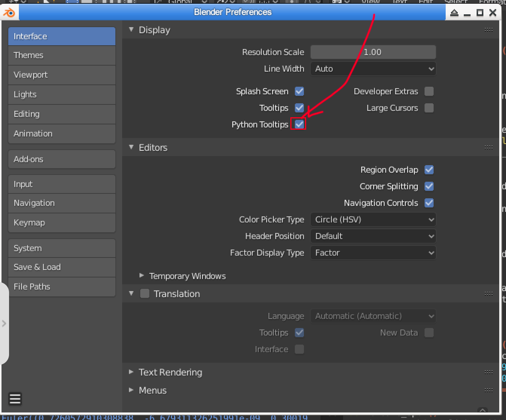Toggle the Navigation Controls checkbox
The height and width of the screenshot is (420, 506).
[429, 203]
